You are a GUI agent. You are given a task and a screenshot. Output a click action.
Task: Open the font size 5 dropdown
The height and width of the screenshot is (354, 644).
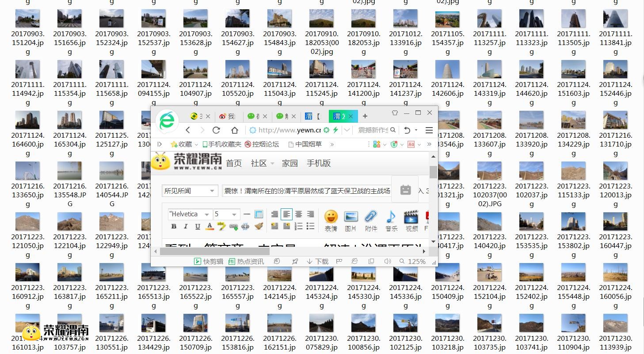(x=227, y=214)
